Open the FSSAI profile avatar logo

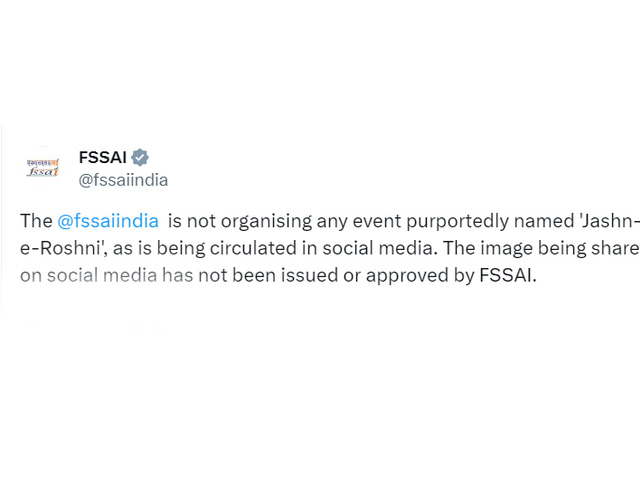pyautogui.click(x=43, y=168)
